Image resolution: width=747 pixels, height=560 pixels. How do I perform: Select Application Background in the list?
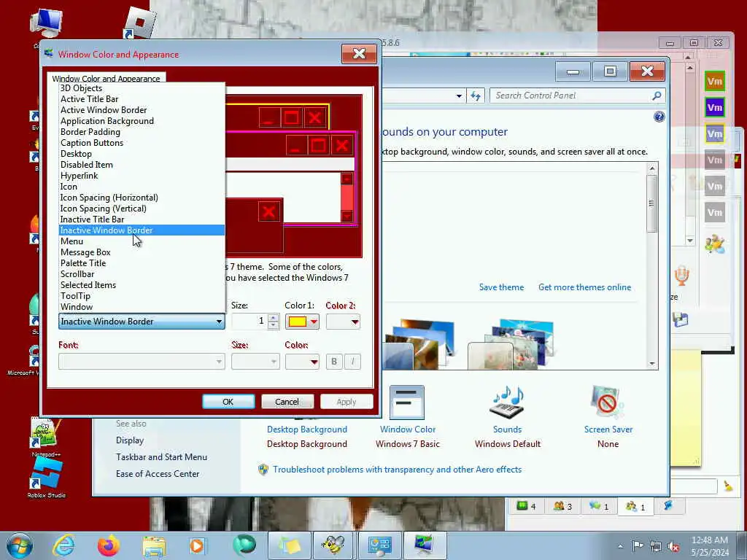[x=142, y=121]
